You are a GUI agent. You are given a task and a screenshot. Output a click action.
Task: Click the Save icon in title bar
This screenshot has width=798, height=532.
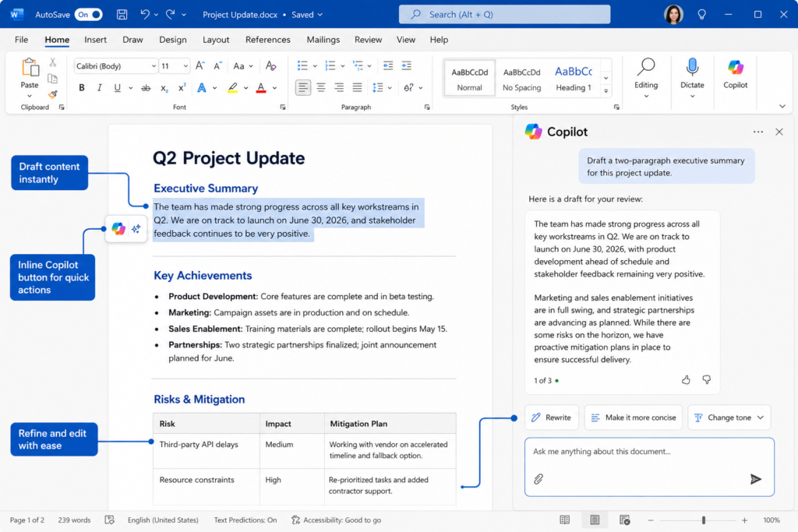[x=122, y=14]
